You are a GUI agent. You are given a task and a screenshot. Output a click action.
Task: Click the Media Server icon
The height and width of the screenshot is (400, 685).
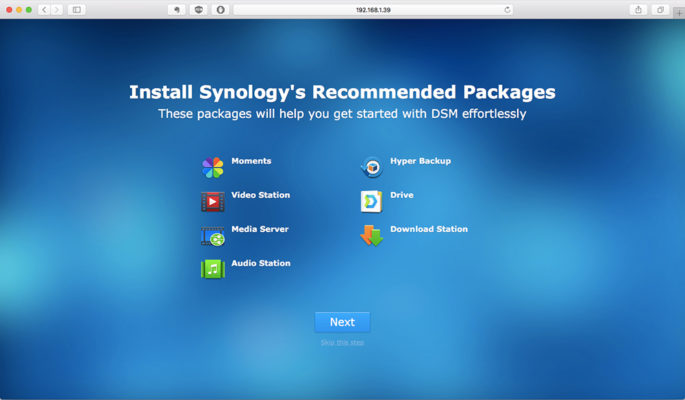[x=213, y=236]
